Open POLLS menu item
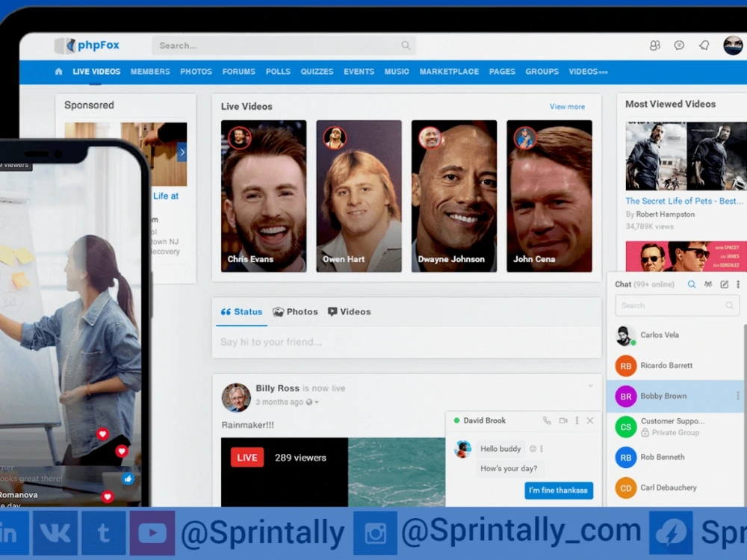This screenshot has height=560, width=747. point(278,72)
